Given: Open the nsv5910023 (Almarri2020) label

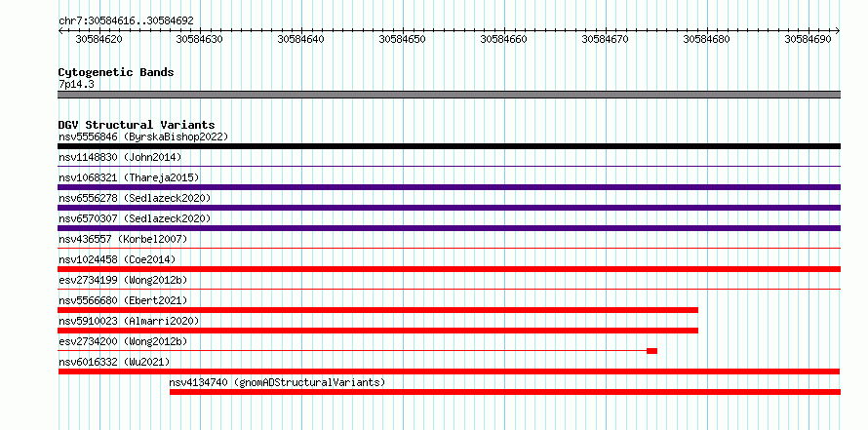Looking at the screenshot, I should tap(129, 321).
